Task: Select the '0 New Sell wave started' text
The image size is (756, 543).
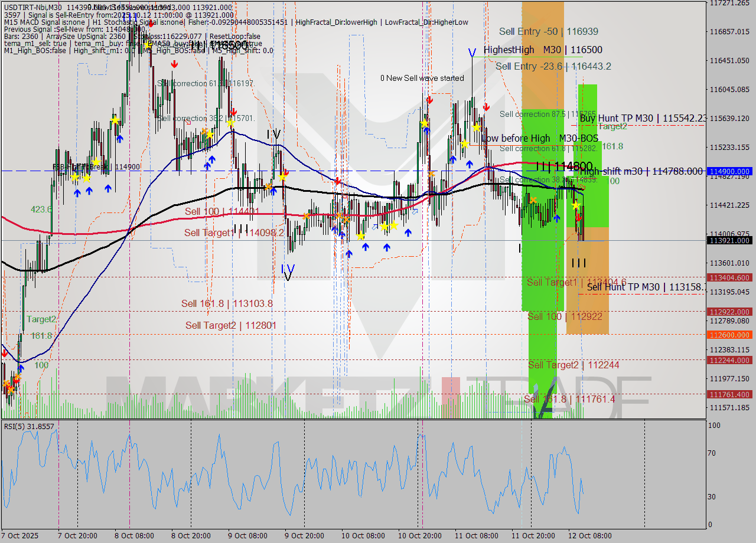Action: (x=423, y=77)
